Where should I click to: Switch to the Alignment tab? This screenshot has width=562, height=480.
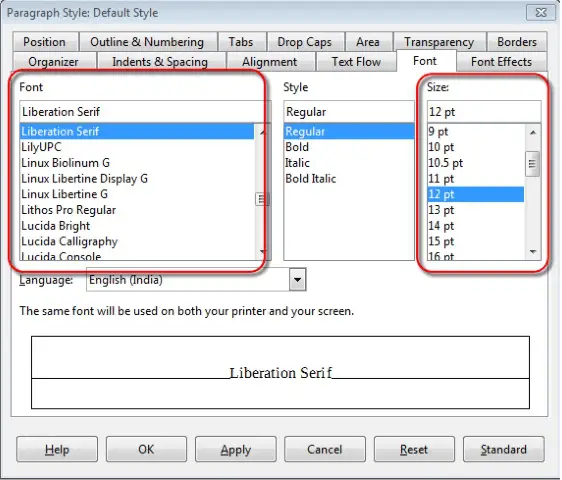click(270, 62)
